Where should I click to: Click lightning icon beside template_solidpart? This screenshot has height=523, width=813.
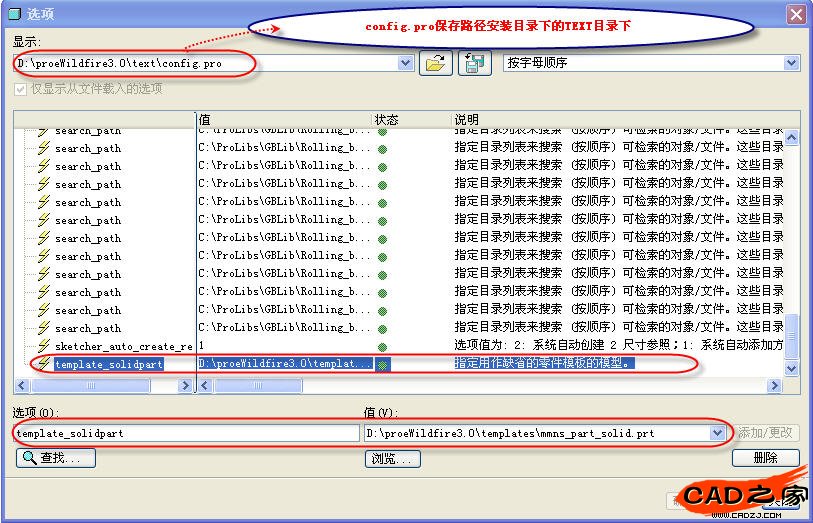coord(44,364)
